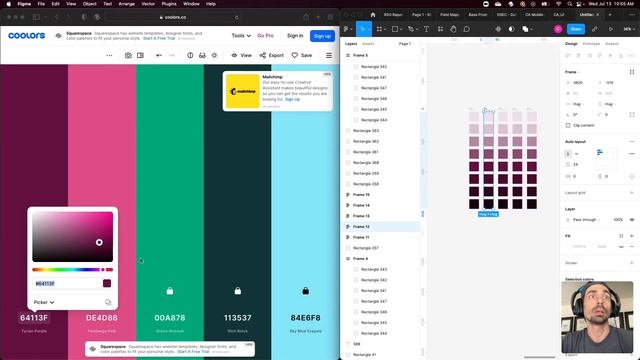Toggle lock on dark 113537 color
The image size is (640, 360).
pyautogui.click(x=238, y=291)
